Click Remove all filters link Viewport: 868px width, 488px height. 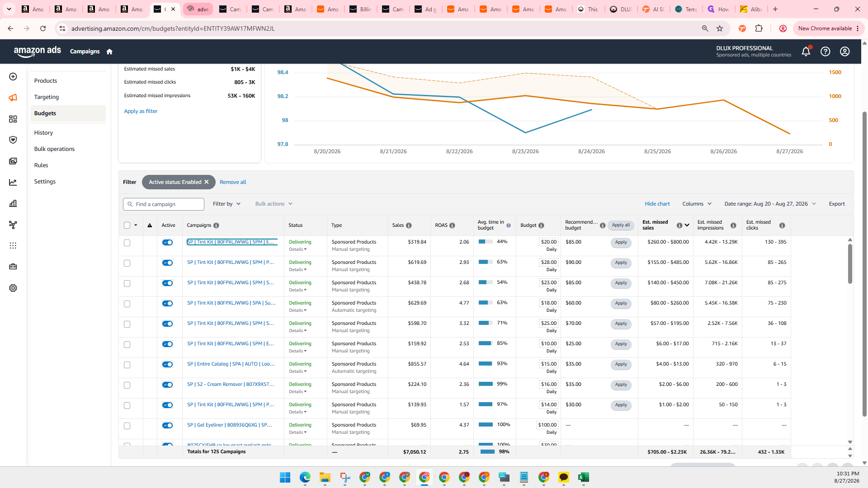233,182
